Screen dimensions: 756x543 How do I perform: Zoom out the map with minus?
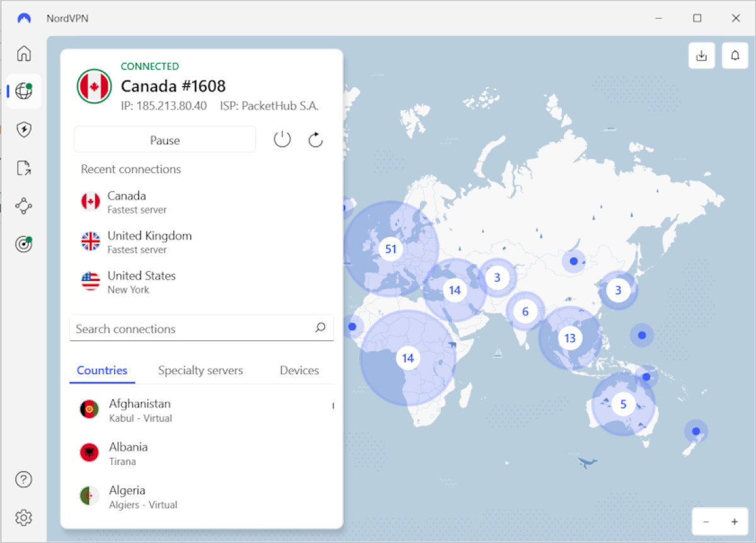706,522
